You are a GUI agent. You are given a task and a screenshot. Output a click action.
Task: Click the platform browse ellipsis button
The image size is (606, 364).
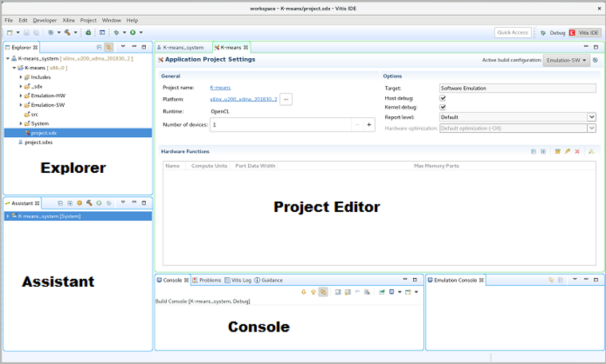pyautogui.click(x=286, y=100)
